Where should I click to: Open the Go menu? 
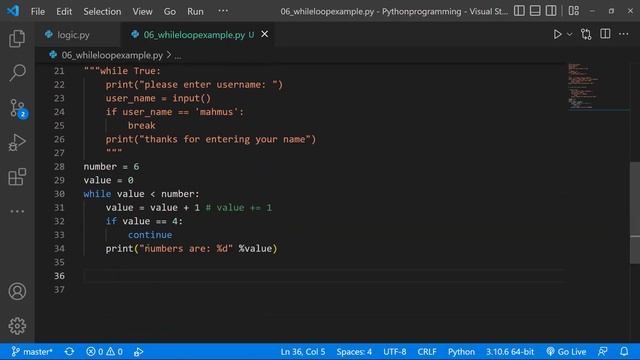pos(170,11)
